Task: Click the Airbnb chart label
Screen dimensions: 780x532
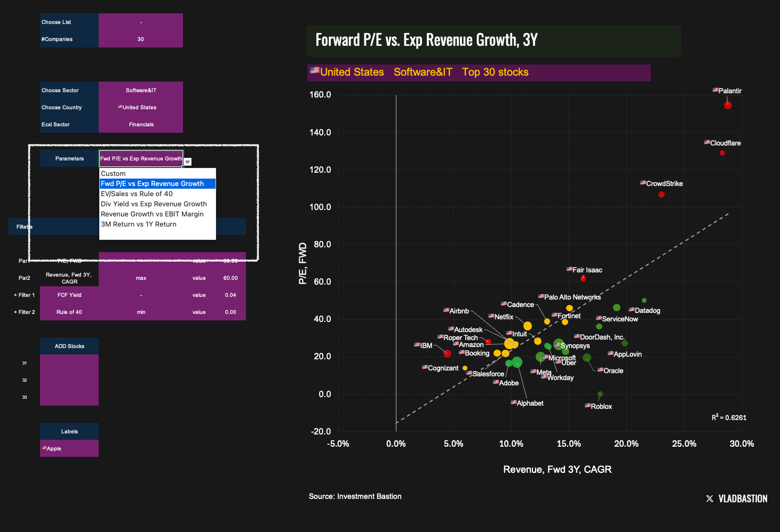Action: [456, 311]
